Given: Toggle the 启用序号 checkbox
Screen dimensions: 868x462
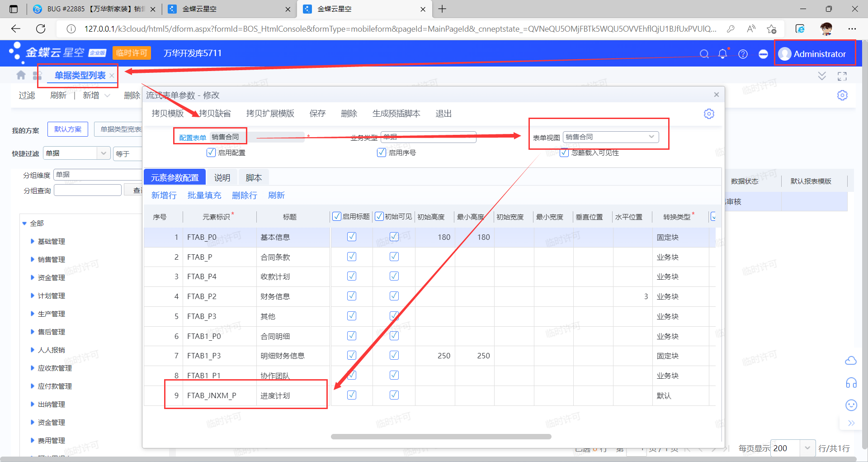Looking at the screenshot, I should coord(382,152).
